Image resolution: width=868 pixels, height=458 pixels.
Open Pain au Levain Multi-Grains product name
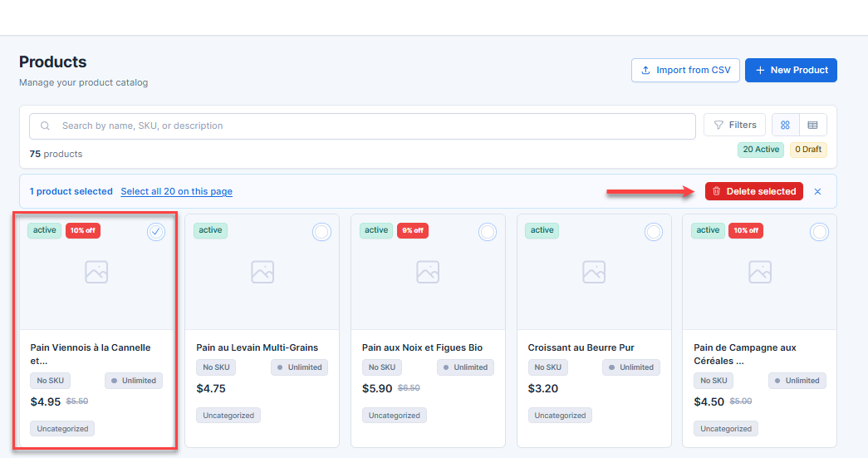point(257,347)
